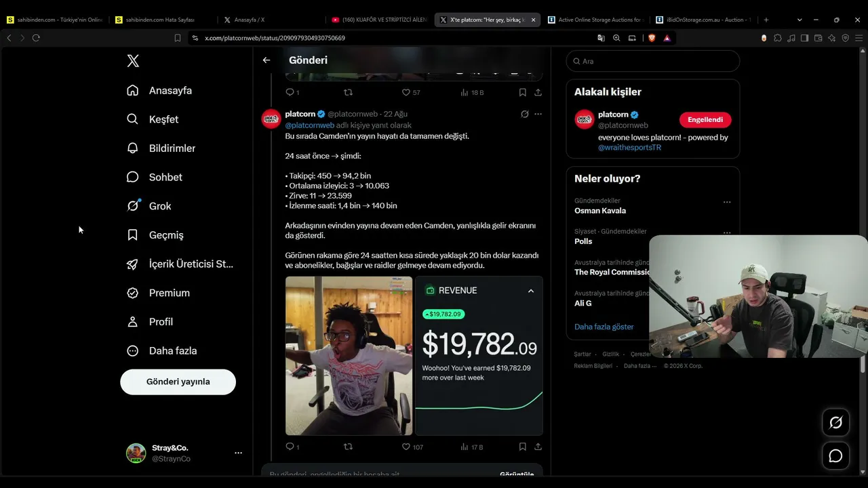Open the Gizlilik footer link
Viewport: 868px width, 488px height.
click(x=611, y=354)
